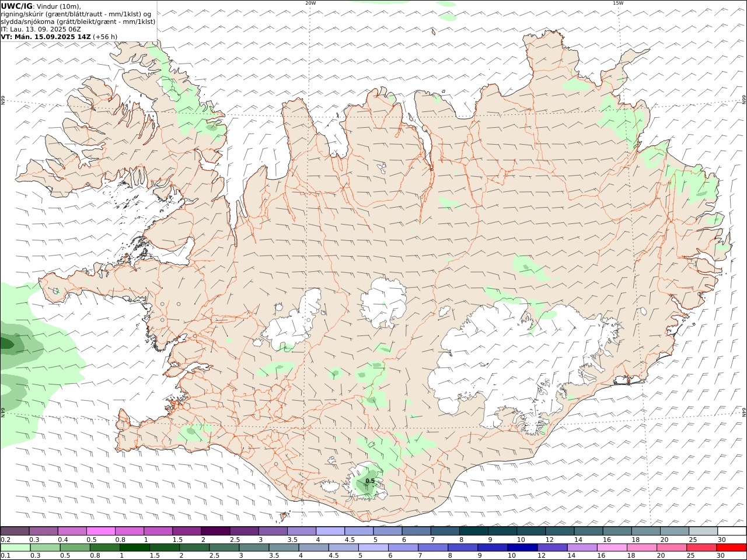The width and height of the screenshot is (747, 560).
Task: Select the deep blue 10 mm rain swatch
Action: [x=522, y=547]
